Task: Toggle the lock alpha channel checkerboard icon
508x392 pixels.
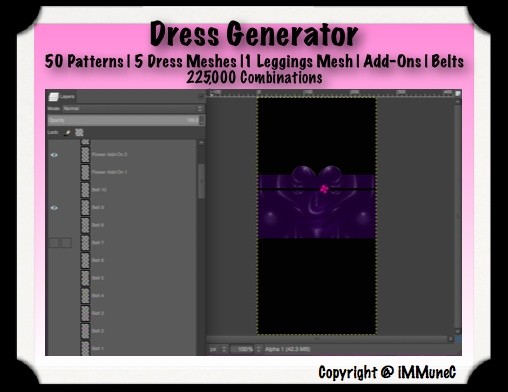Action: point(79,132)
